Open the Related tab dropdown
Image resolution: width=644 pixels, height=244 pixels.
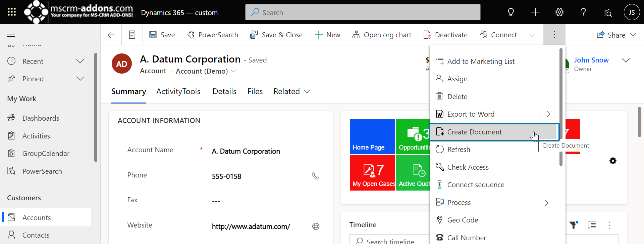tap(291, 91)
